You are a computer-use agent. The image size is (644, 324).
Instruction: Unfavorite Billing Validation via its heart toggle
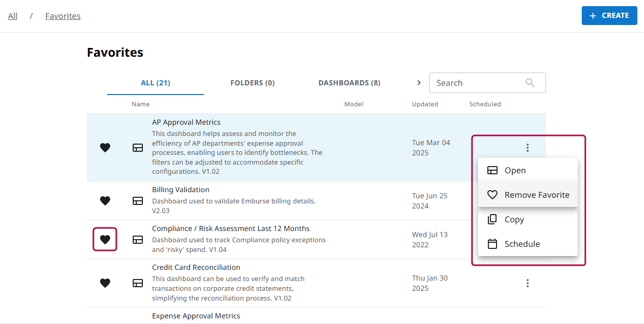tap(105, 201)
